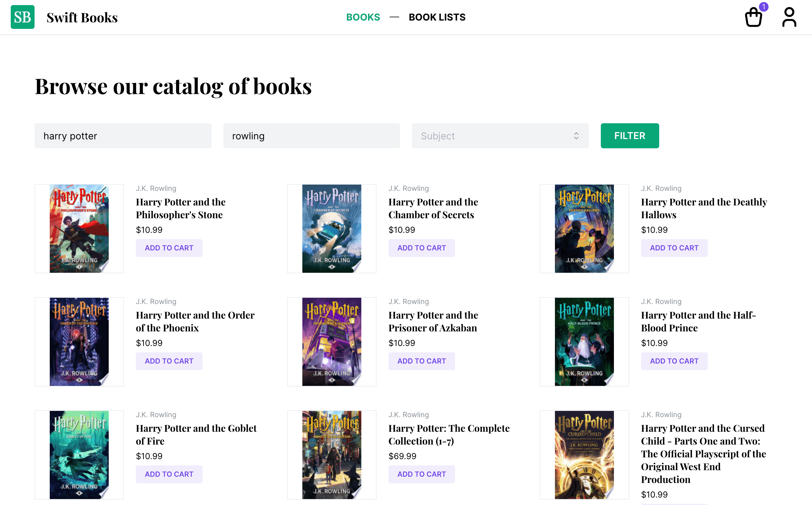Open title Harry Potter and the Order of the Phoenix

[195, 322]
